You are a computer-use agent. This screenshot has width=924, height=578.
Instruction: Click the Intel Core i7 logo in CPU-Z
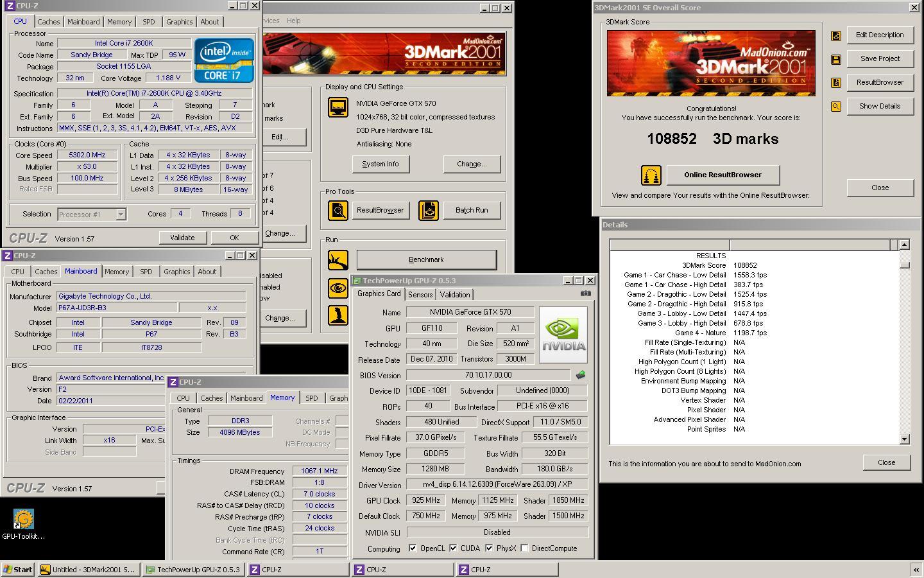tap(224, 60)
